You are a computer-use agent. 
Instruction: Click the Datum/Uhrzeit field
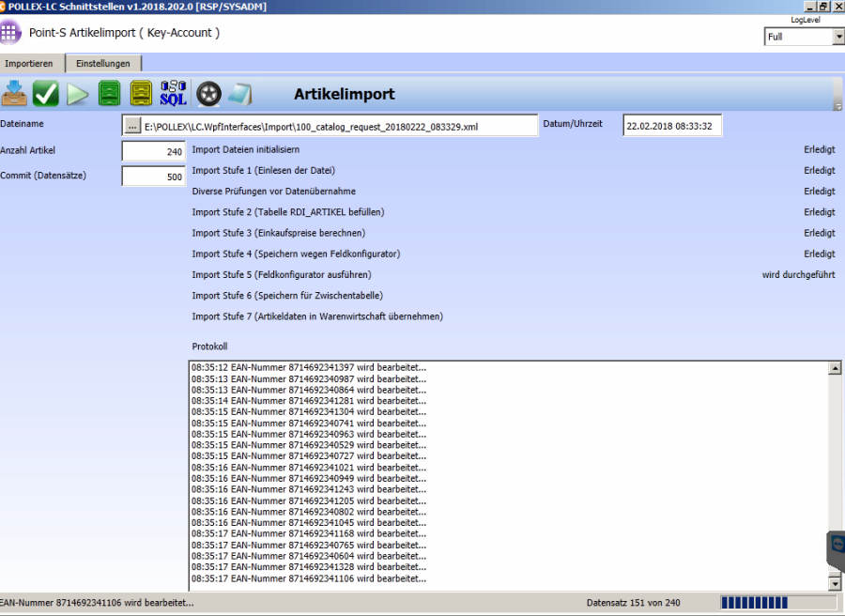coord(672,126)
